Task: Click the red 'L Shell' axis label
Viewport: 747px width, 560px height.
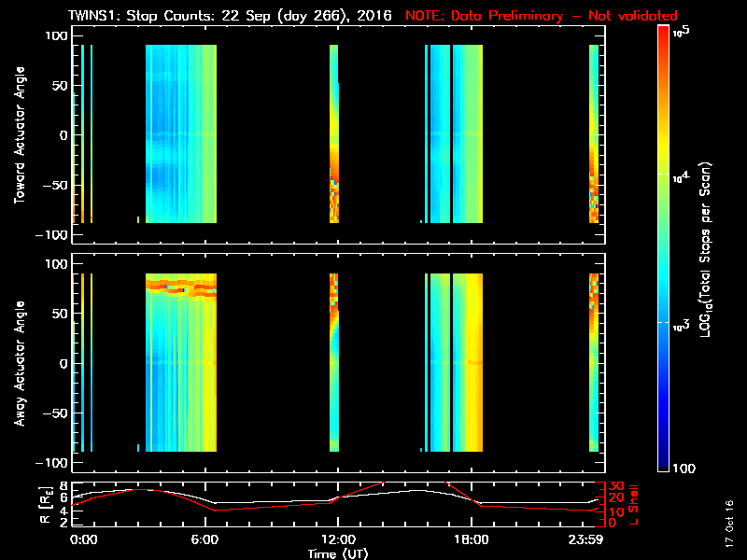Action: click(633, 504)
